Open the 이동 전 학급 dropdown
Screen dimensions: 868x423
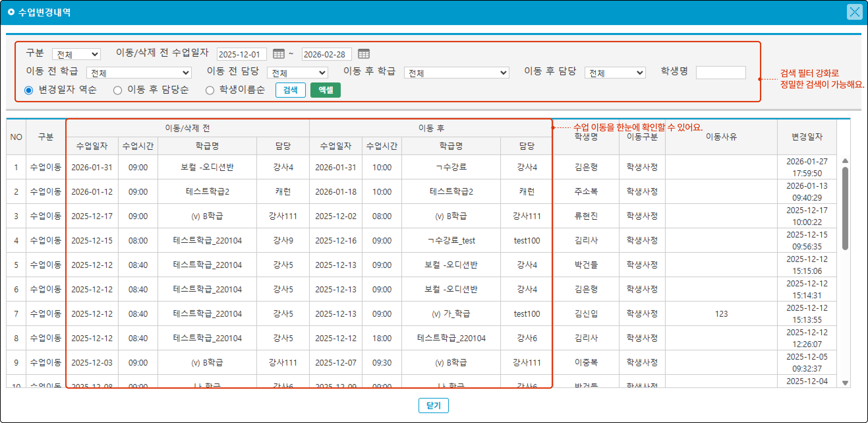point(139,73)
